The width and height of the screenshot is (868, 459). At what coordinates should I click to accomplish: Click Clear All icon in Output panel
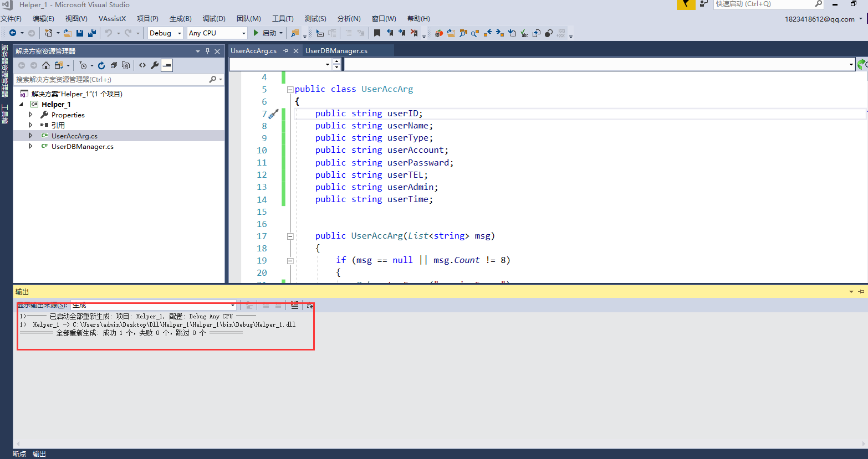click(x=294, y=305)
